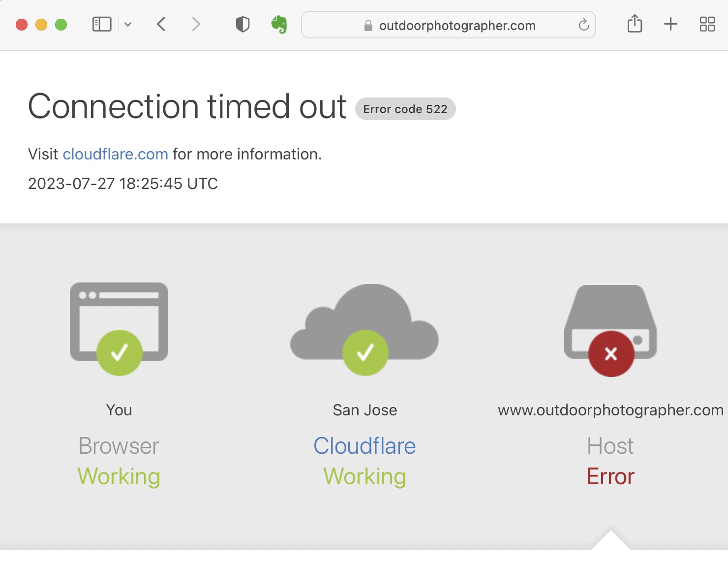
Task: Click the lock icon in address bar
Action: point(368,26)
